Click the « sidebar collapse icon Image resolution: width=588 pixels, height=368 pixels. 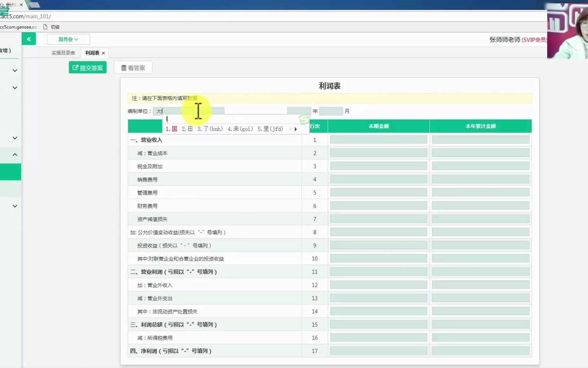[29, 39]
